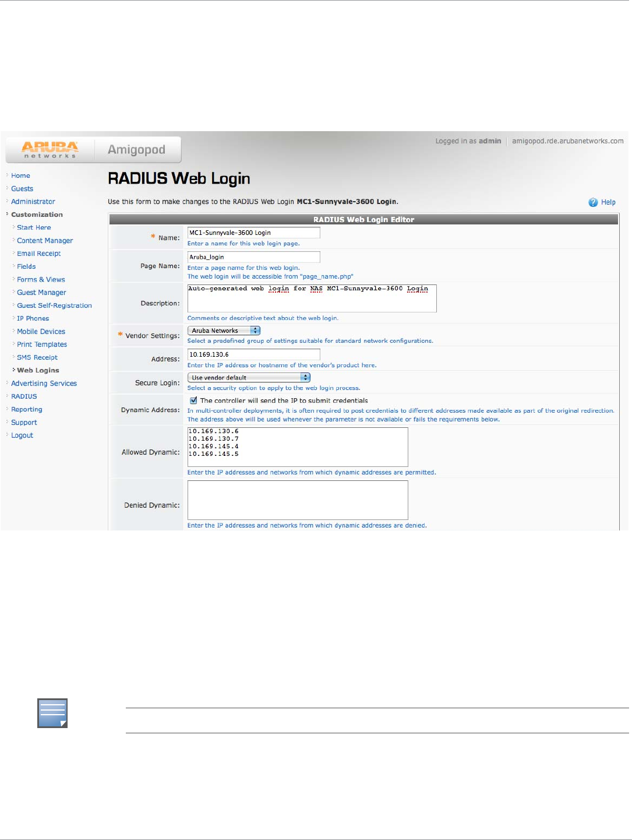Open Support in the sidebar
632x840 pixels.
(x=24, y=423)
